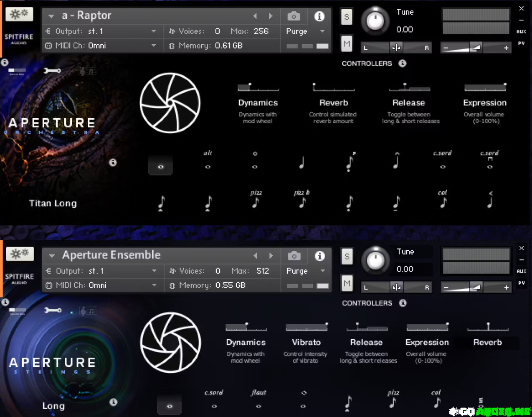Select the 'c.sord' articulation in Aperture Ensemble

[x=214, y=399]
